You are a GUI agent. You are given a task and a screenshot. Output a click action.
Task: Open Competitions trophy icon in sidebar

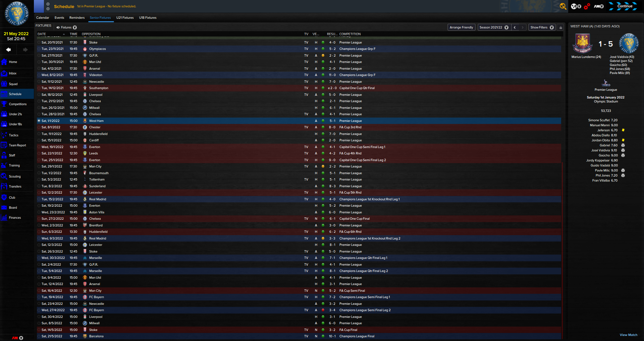(x=4, y=104)
